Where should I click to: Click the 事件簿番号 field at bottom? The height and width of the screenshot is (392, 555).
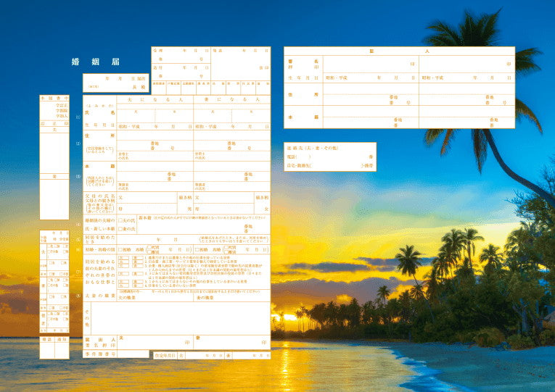pos(134,354)
